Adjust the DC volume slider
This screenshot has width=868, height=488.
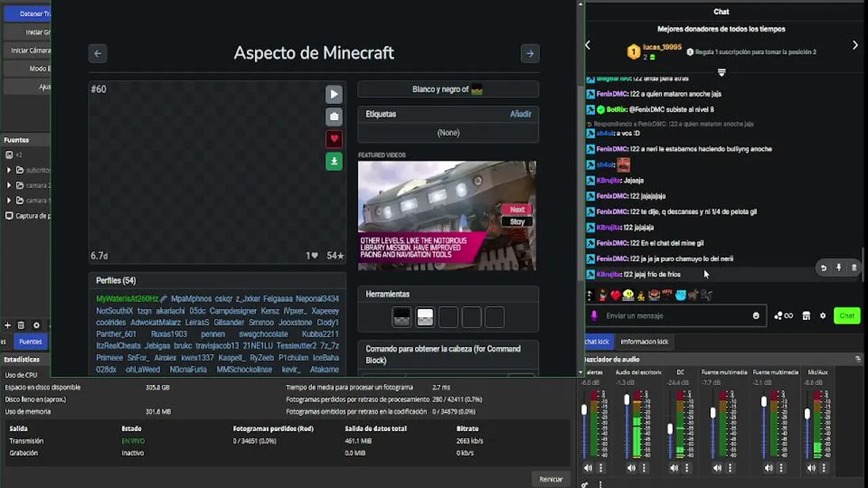tap(670, 429)
